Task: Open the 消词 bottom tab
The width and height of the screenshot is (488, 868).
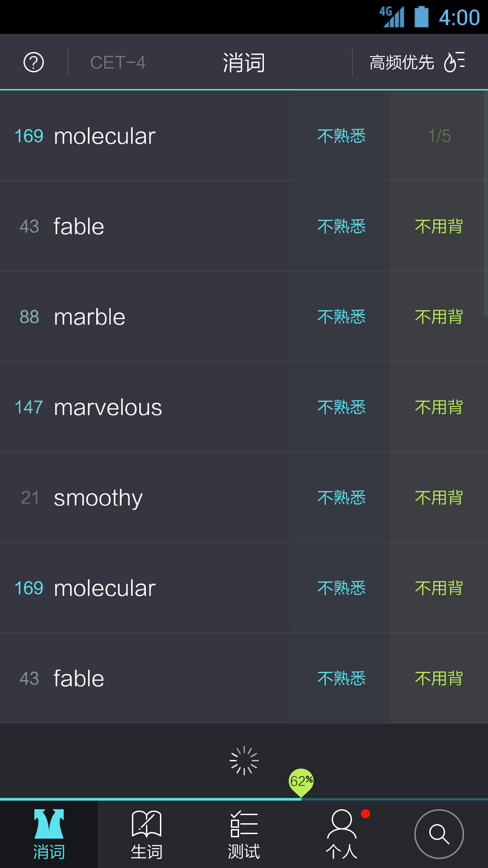Action: [x=49, y=834]
